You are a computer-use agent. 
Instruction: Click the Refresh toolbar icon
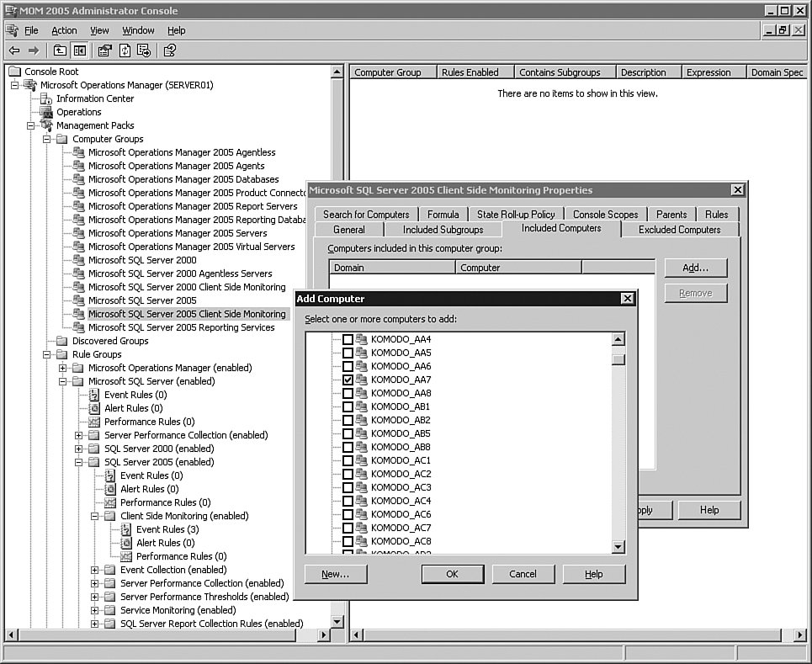pyautogui.click(x=125, y=50)
